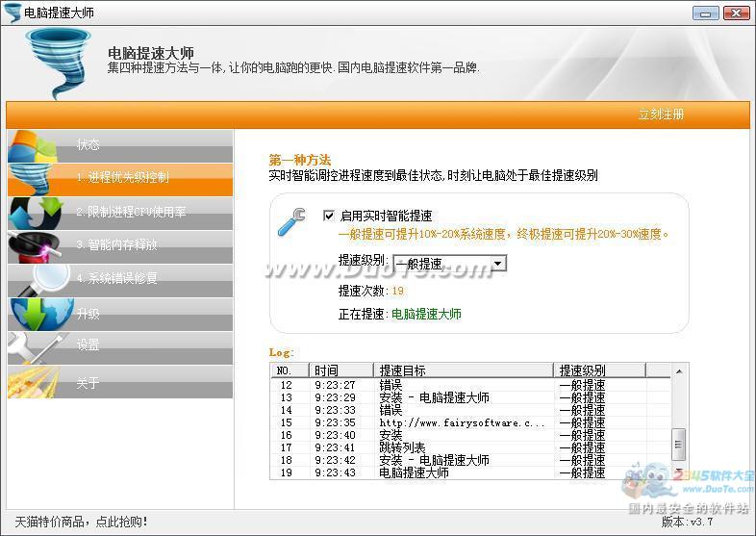The height and width of the screenshot is (536, 756).
Task: Select the 跳转列表 log entry
Action: coord(470,447)
